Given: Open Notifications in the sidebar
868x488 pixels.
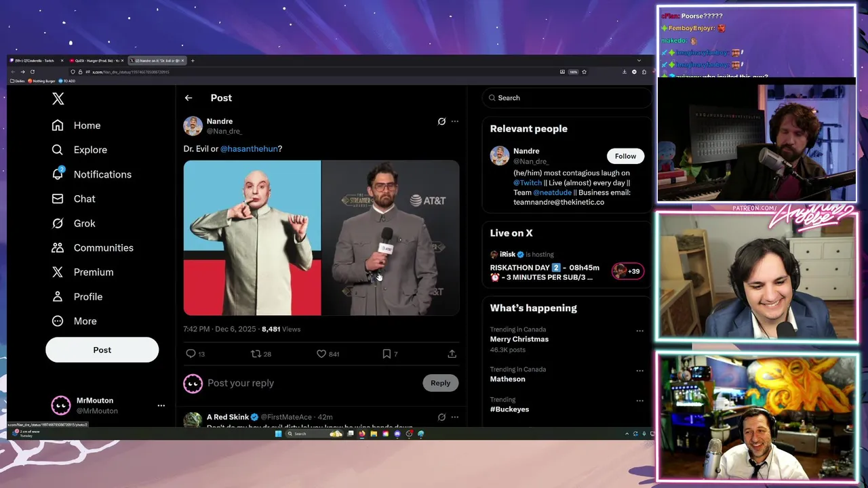Looking at the screenshot, I should pyautogui.click(x=92, y=174).
